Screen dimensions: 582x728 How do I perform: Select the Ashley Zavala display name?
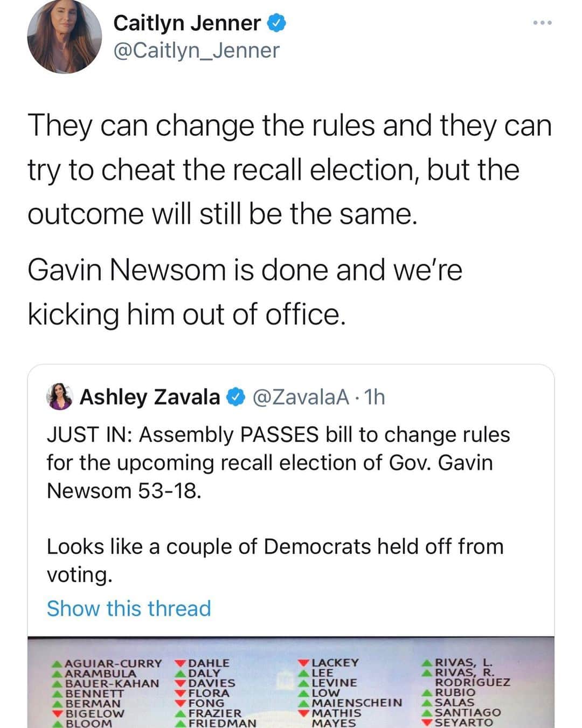point(150,397)
